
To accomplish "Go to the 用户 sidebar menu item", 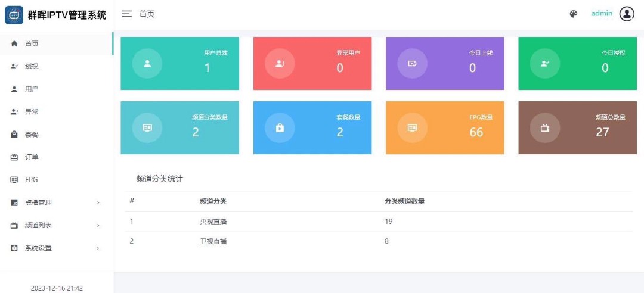I will 57,89.
